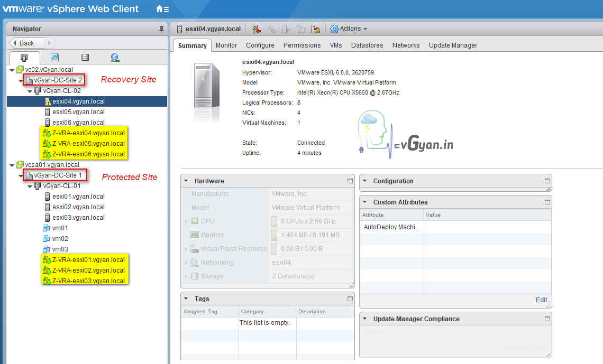The height and width of the screenshot is (364, 603).
Task: Switch to Storage inventory view
Action: pyautogui.click(x=85, y=57)
